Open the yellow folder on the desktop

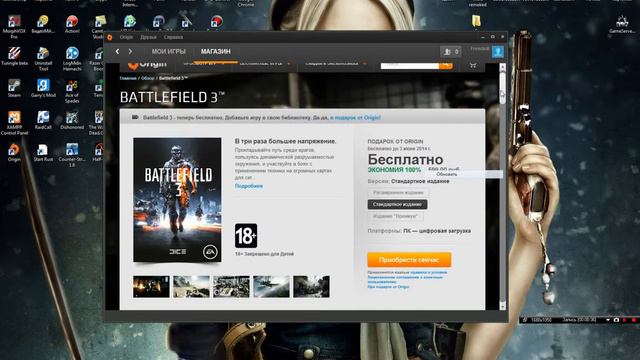(476, 21)
